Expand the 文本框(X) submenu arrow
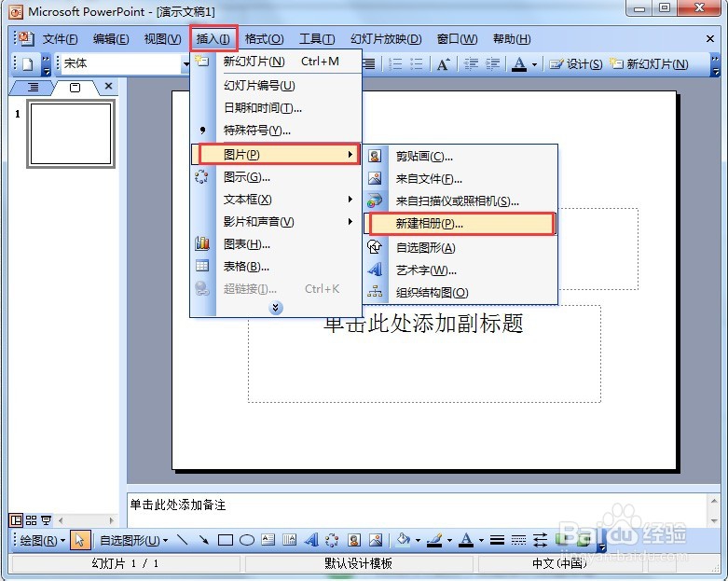The height and width of the screenshot is (581, 728). click(x=350, y=200)
